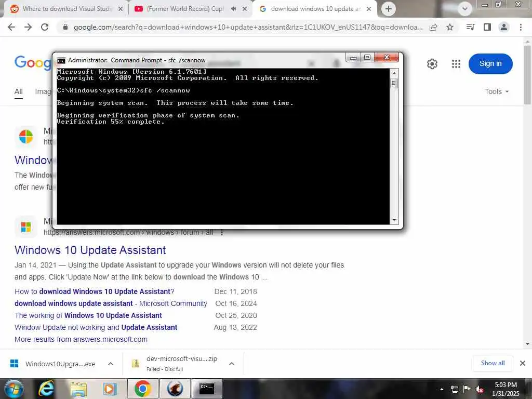The image size is (532, 399).
Task: Click Command Prompt title bar icon
Action: pos(61,60)
